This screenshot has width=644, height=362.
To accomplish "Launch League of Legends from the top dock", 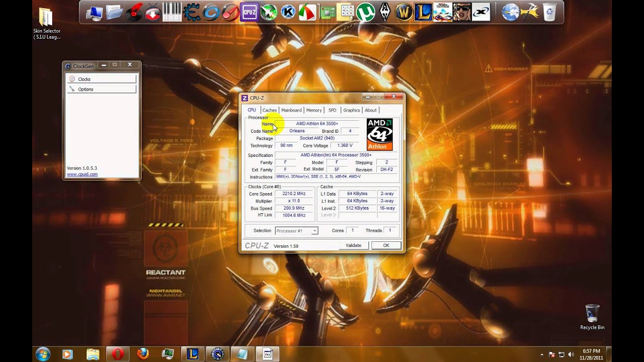I will click(423, 13).
